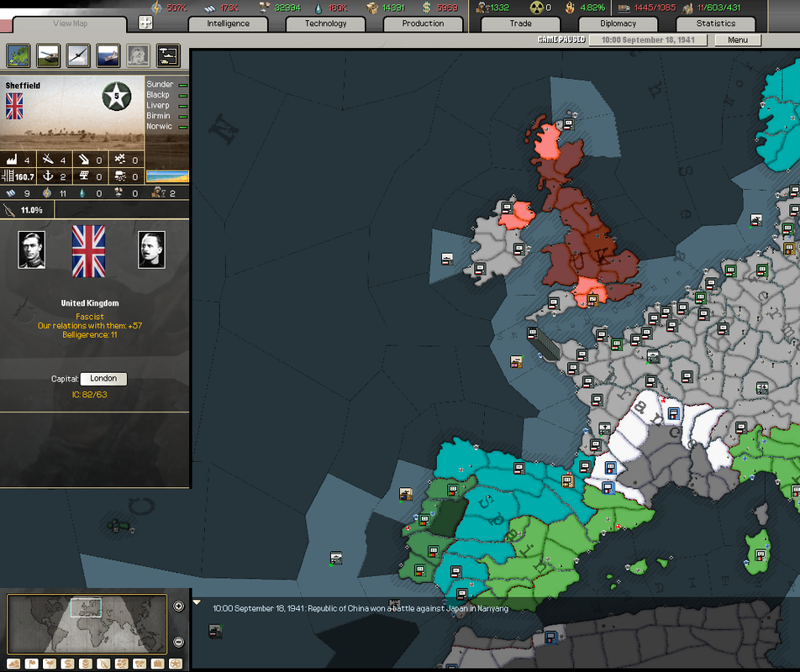Screen dimensions: 800x672
Task: Open the Technology tab
Action: (x=325, y=24)
